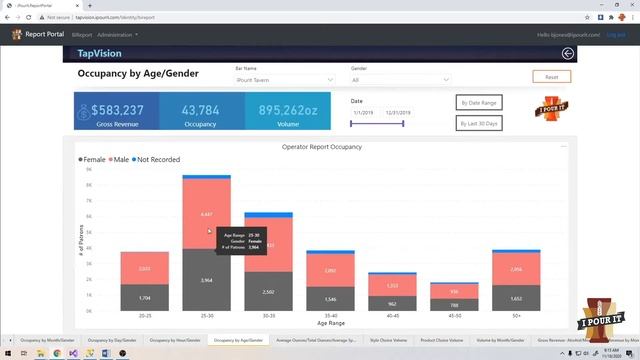This screenshot has width=640, height=360.
Task: Open Word from the taskbar
Action: 106,353
